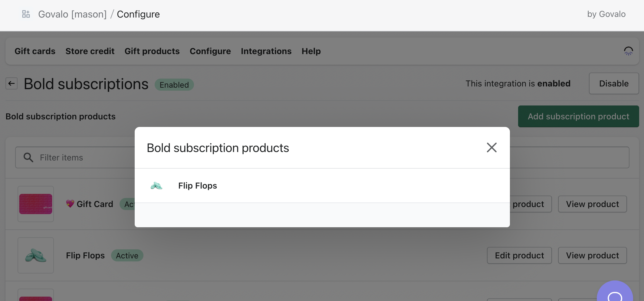The height and width of the screenshot is (301, 644).
Task: Click the Flip Flops thumbnail in the list
Action: click(36, 255)
